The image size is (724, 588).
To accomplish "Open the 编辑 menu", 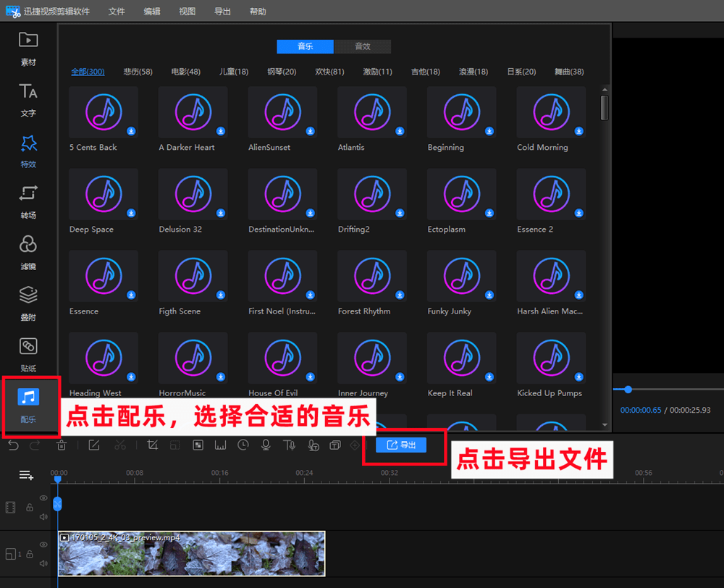I will pyautogui.click(x=152, y=12).
